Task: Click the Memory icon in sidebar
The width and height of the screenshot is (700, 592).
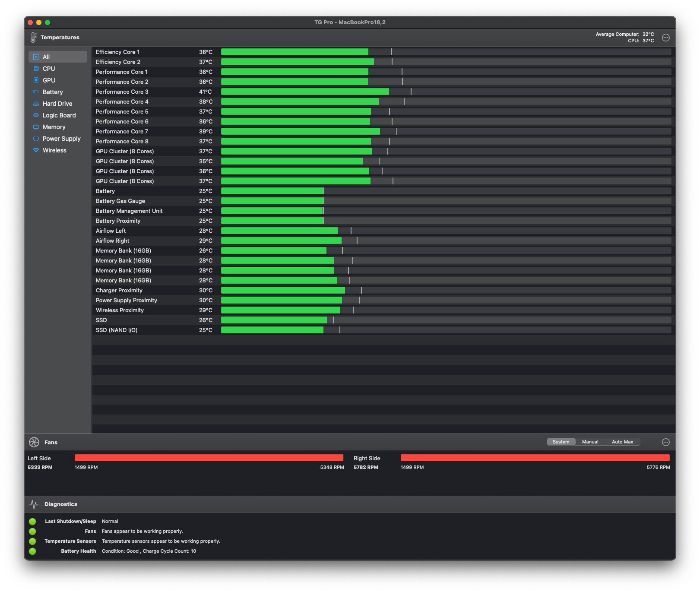Action: [36, 127]
